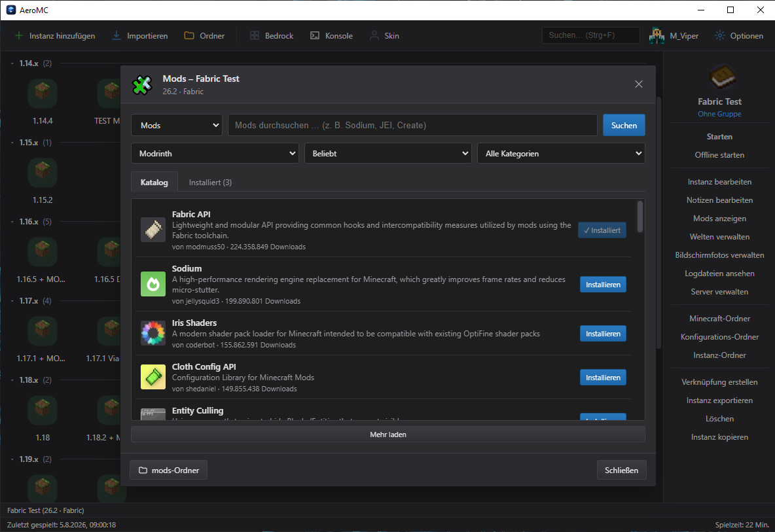Viewport: 775px width, 532px height.
Task: Select the 1.16.5 + MO... instance icon
Action: tap(43, 252)
